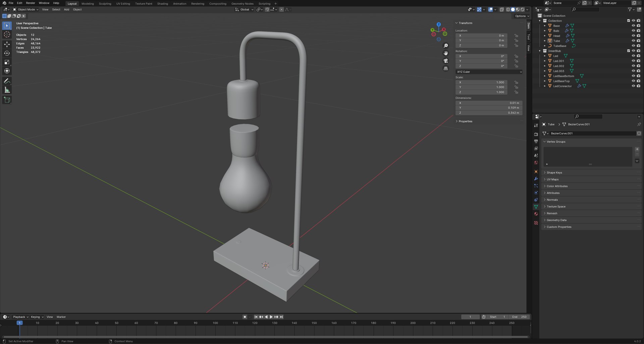This screenshot has width=644, height=344.
Task: Click the pan view hand icon
Action: click(x=446, y=53)
